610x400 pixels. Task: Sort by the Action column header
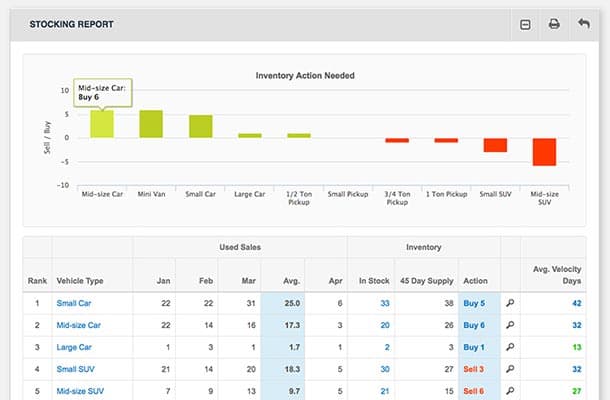point(475,281)
